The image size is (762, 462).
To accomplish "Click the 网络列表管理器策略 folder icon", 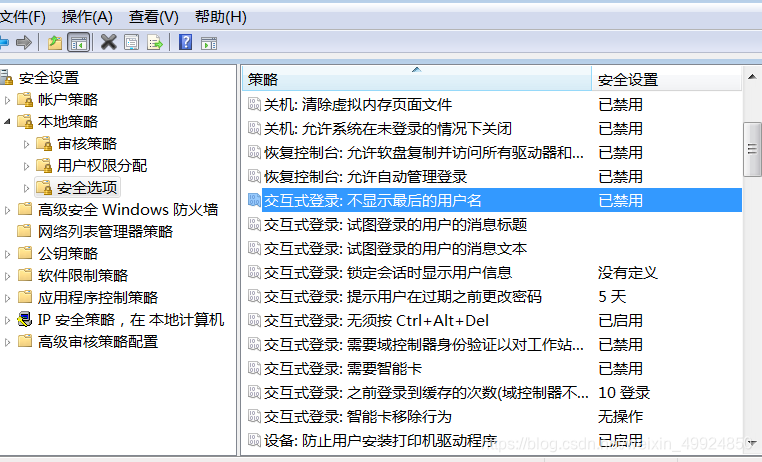I will tap(25, 231).
